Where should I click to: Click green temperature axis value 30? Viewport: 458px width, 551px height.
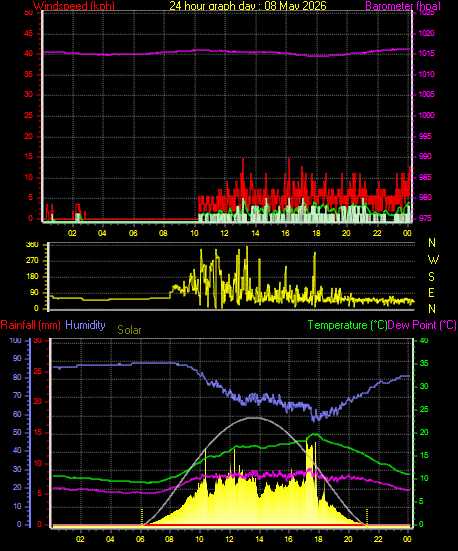click(425, 387)
